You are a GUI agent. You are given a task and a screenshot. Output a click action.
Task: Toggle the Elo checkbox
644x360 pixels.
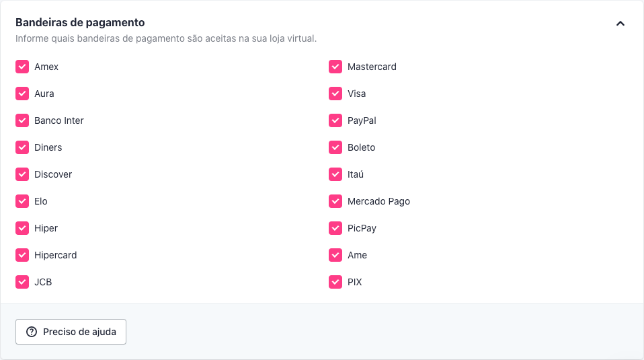[22, 201]
